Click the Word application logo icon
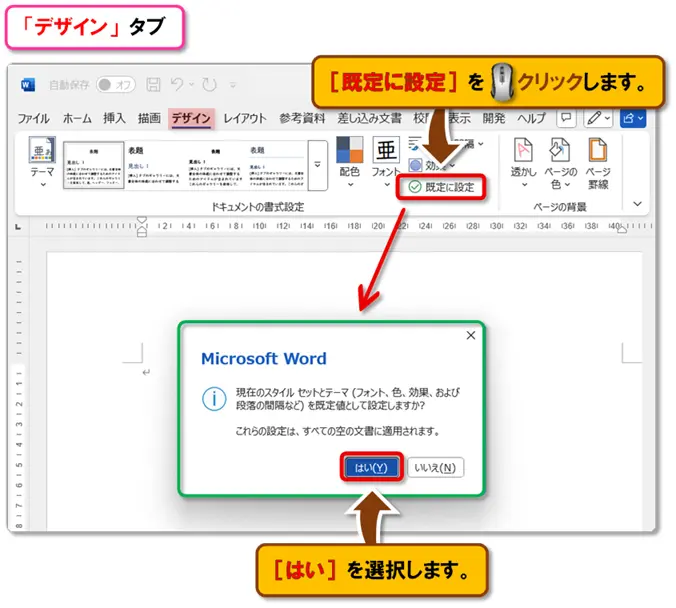The height and width of the screenshot is (608, 676). click(x=28, y=85)
